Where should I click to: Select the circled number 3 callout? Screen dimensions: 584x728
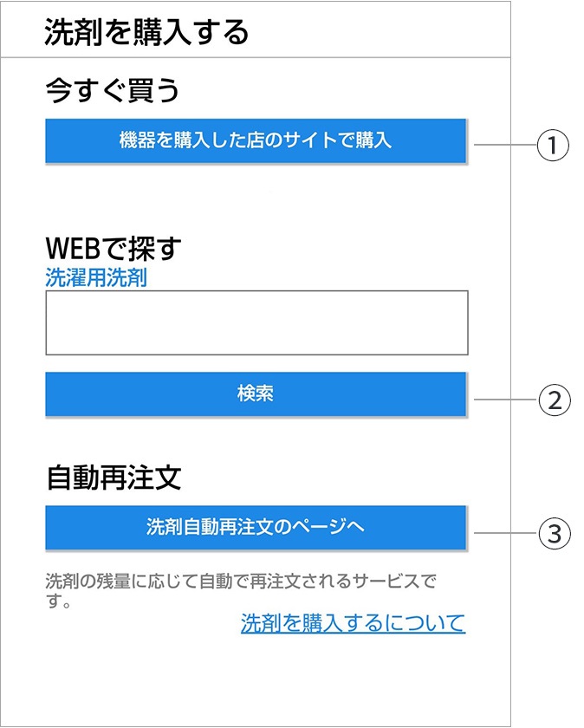[553, 533]
